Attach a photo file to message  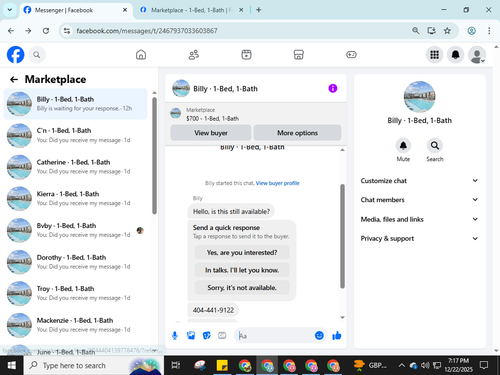[x=191, y=336]
